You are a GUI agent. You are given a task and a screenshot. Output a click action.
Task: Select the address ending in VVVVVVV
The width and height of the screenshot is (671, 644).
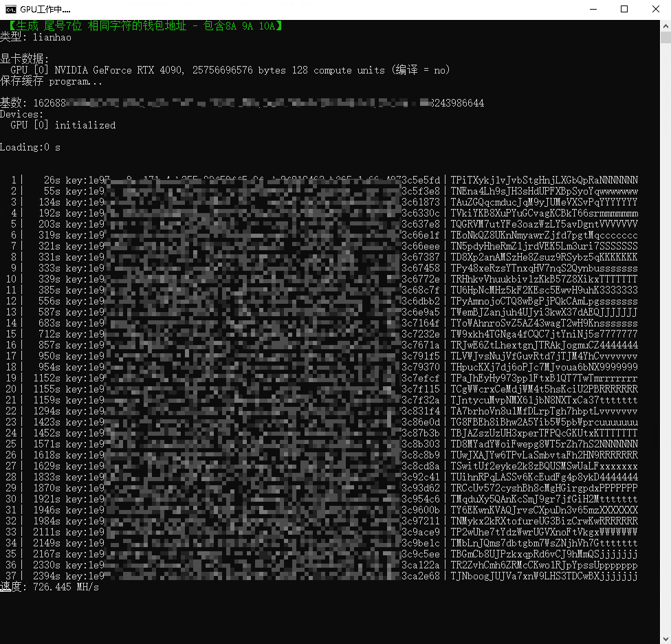point(544,224)
